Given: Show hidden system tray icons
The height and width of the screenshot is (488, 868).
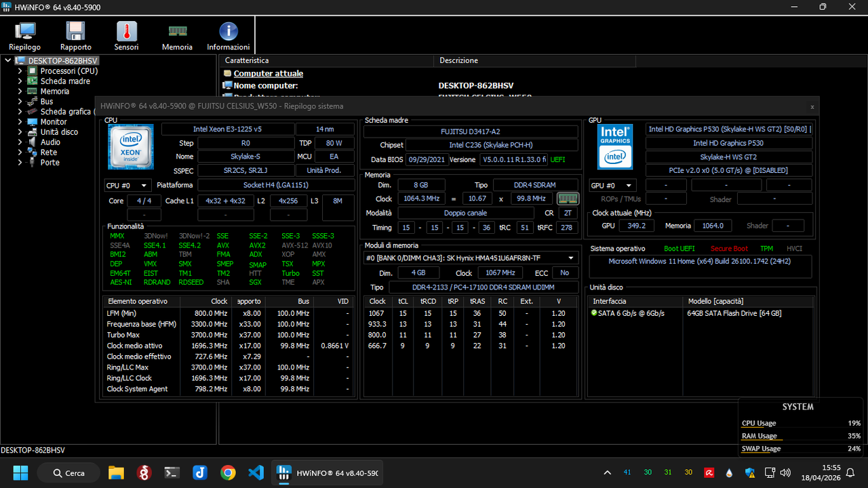Looking at the screenshot, I should pos(608,472).
